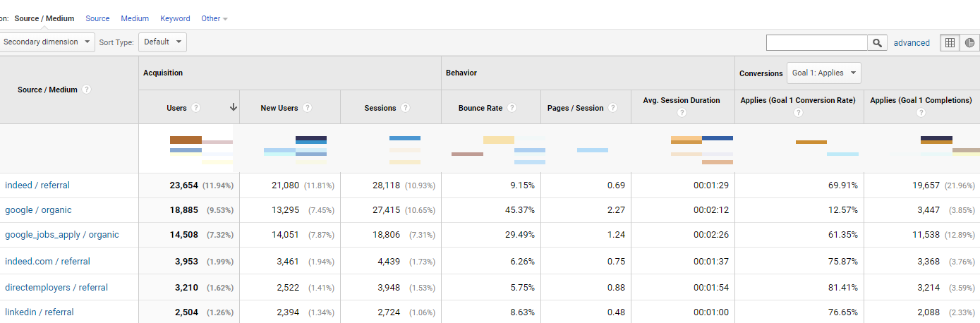
Task: Click the 2,724 sessions value
Action: point(389,312)
